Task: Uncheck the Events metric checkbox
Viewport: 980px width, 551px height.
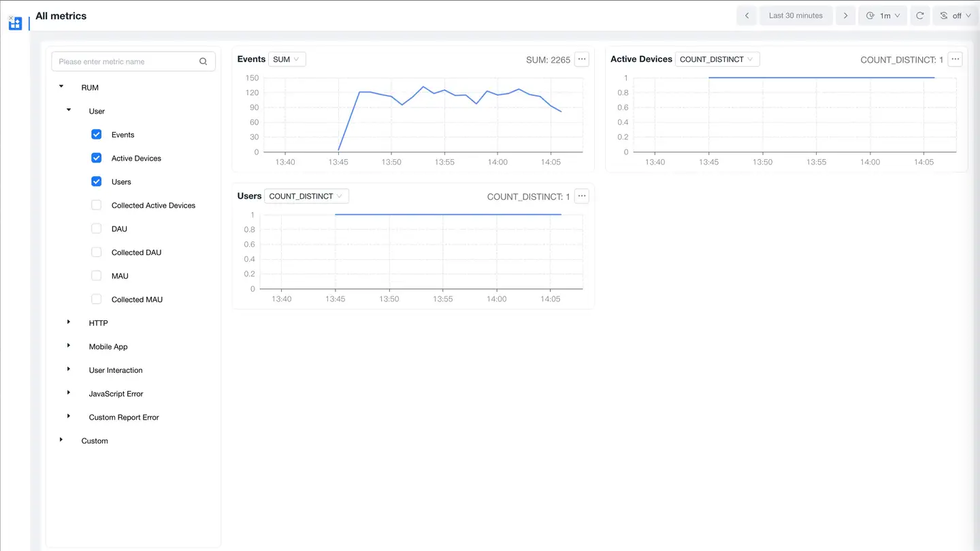Action: (97, 135)
